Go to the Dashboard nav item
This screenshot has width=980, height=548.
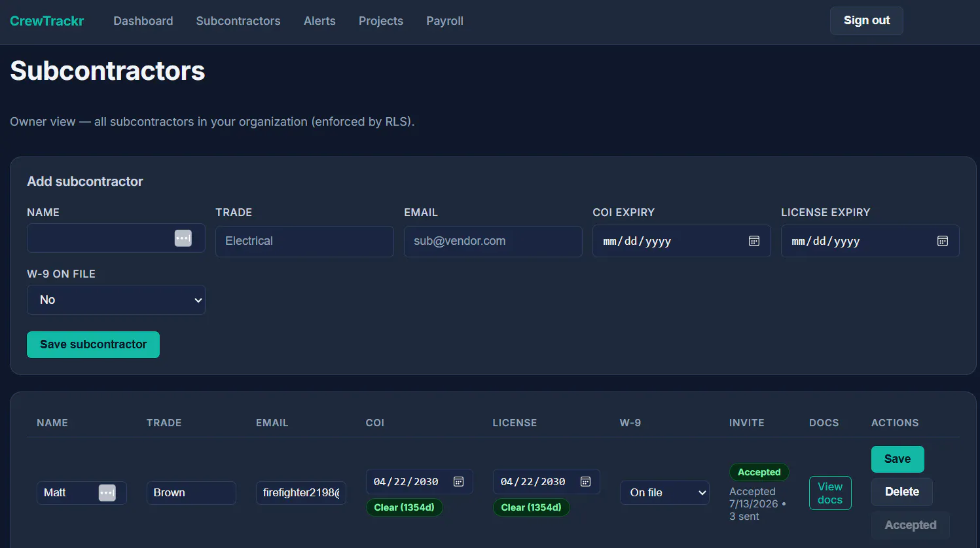tap(143, 21)
